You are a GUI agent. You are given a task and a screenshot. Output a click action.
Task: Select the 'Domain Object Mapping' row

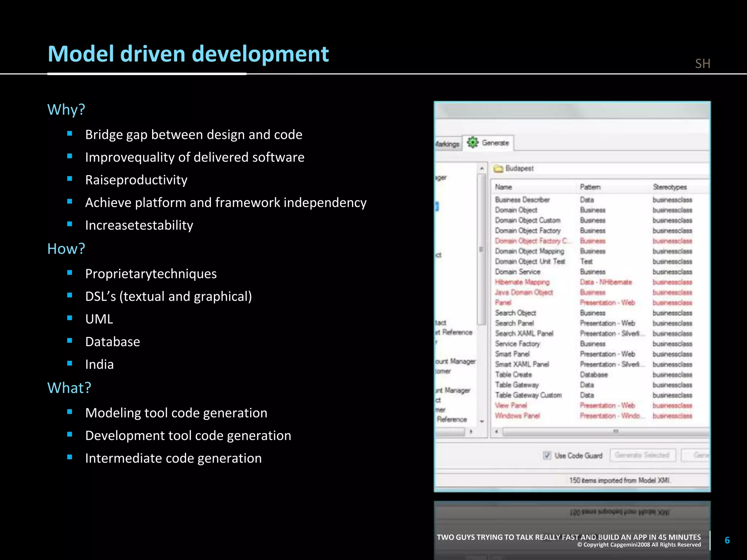coord(593,251)
